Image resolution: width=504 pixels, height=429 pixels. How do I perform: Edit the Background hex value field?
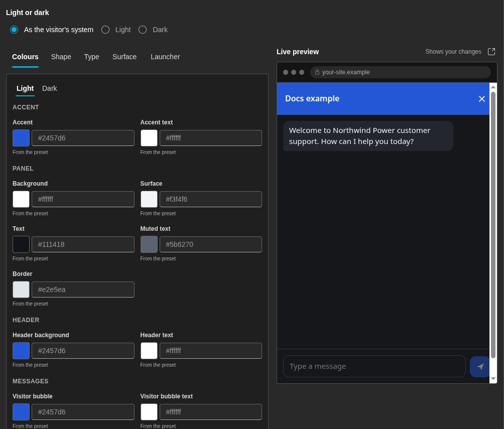point(83,199)
